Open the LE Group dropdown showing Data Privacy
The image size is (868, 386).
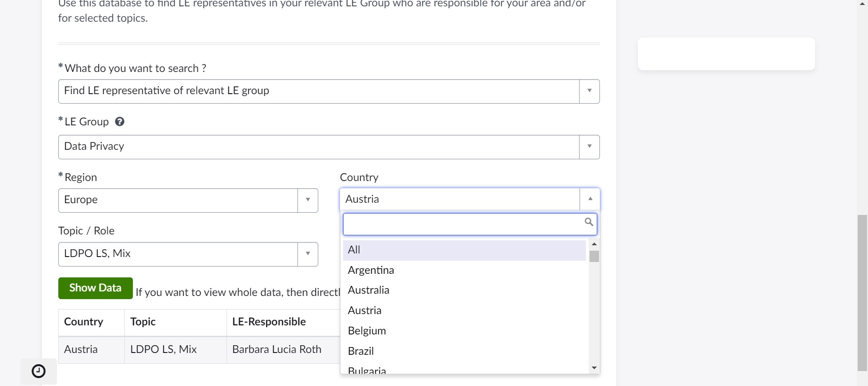coord(329,147)
